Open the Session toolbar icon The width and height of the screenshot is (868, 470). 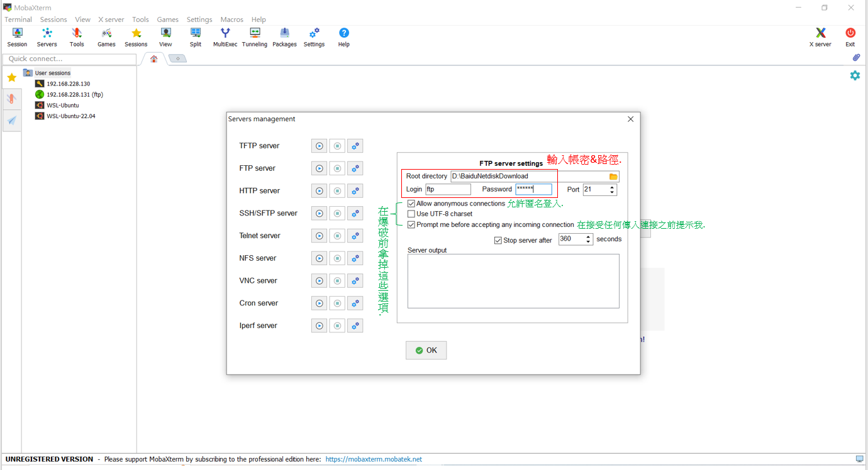point(17,37)
